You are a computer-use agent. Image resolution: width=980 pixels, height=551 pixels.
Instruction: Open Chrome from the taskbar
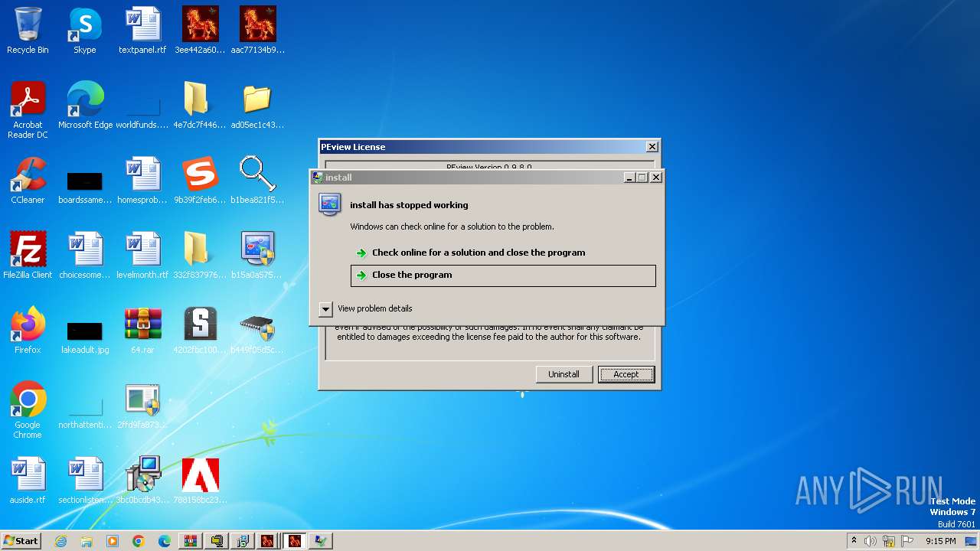[x=139, y=541]
